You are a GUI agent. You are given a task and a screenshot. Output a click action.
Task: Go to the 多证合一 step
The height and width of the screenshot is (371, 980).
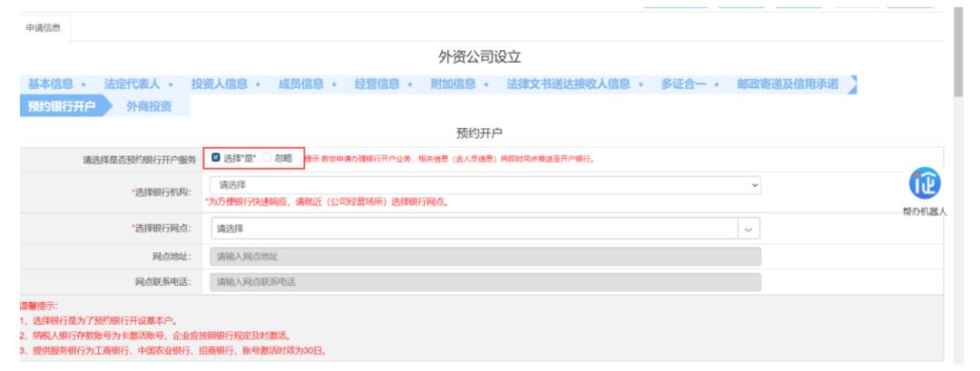(684, 84)
